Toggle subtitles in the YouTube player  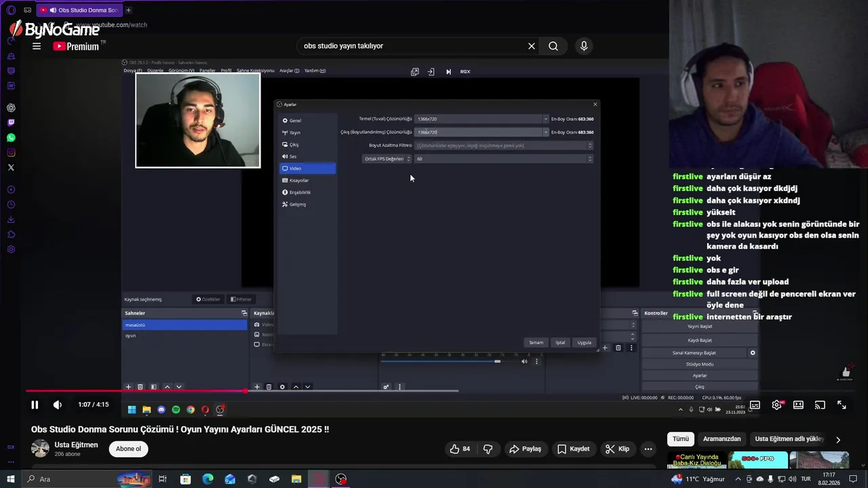point(755,405)
